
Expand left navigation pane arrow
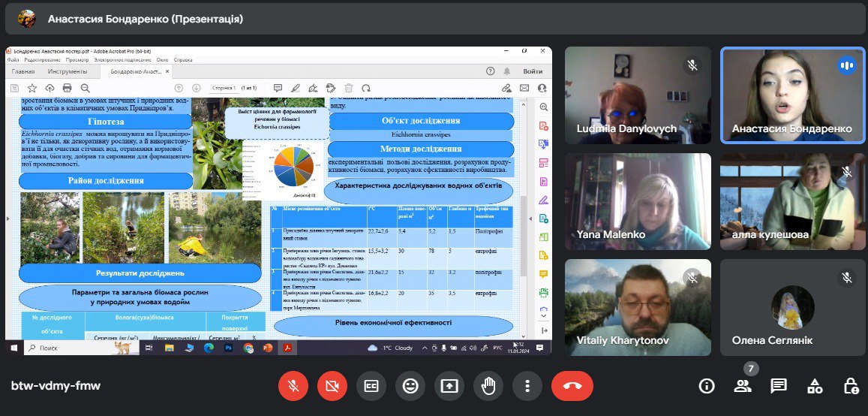click(8, 219)
